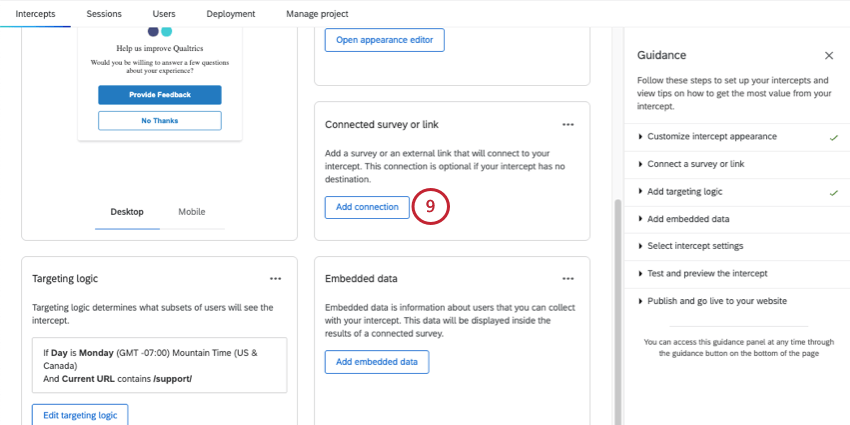Open Connected survey or link options menu
850x425 pixels.
pos(568,125)
